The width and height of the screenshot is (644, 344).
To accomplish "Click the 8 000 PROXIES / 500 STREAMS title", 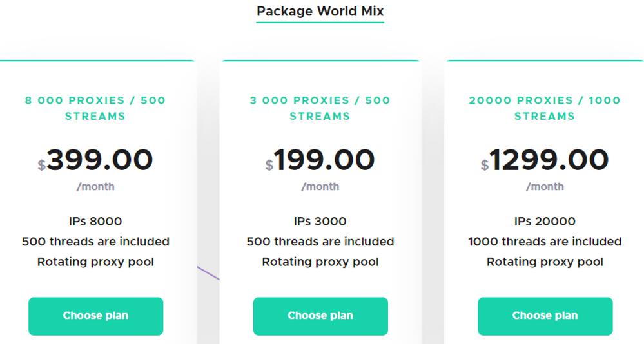I will [x=95, y=108].
